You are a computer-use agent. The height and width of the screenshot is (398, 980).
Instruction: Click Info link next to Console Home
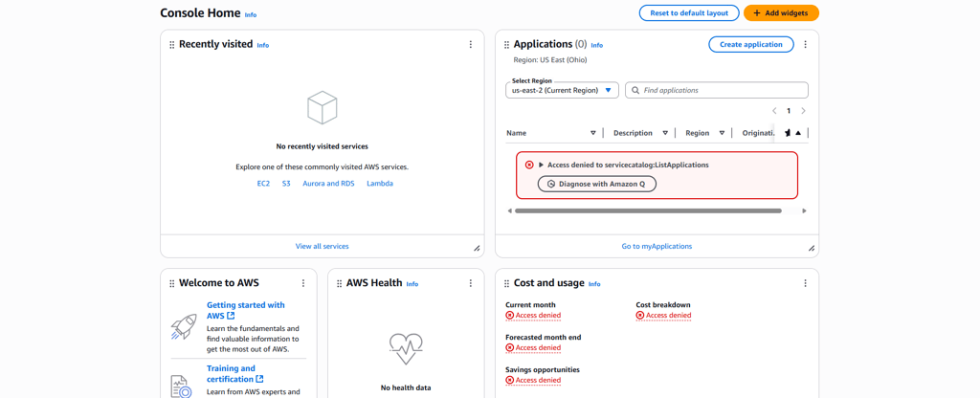[x=251, y=15]
